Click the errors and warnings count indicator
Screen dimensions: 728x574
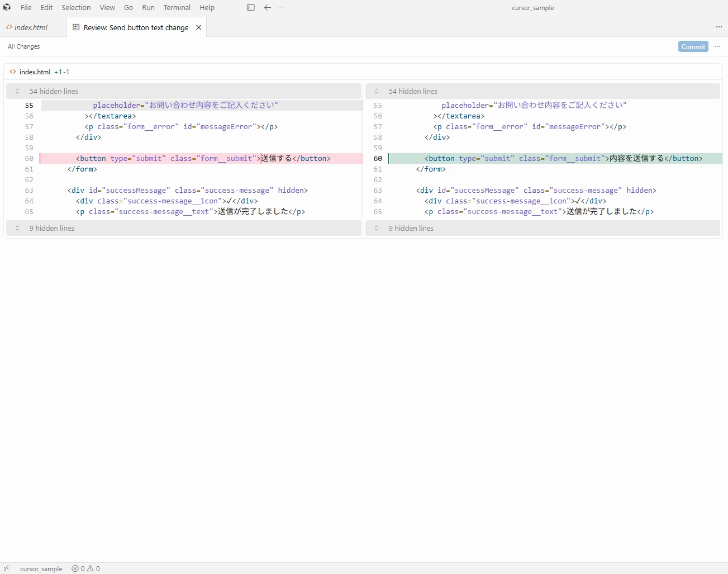85,568
